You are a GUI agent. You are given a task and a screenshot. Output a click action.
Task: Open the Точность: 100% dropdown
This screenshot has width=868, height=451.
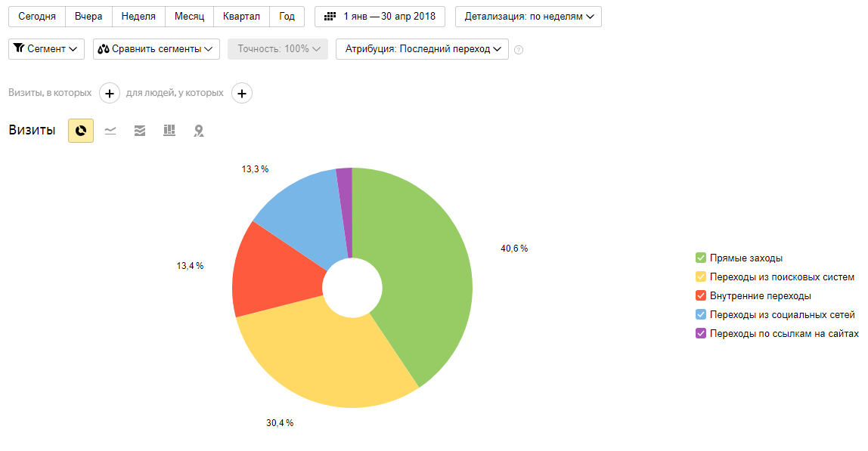(278, 48)
